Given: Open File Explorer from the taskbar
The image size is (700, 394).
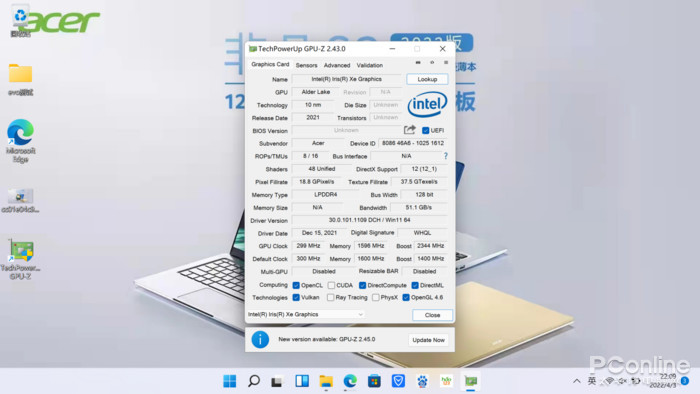Looking at the screenshot, I should point(326,381).
